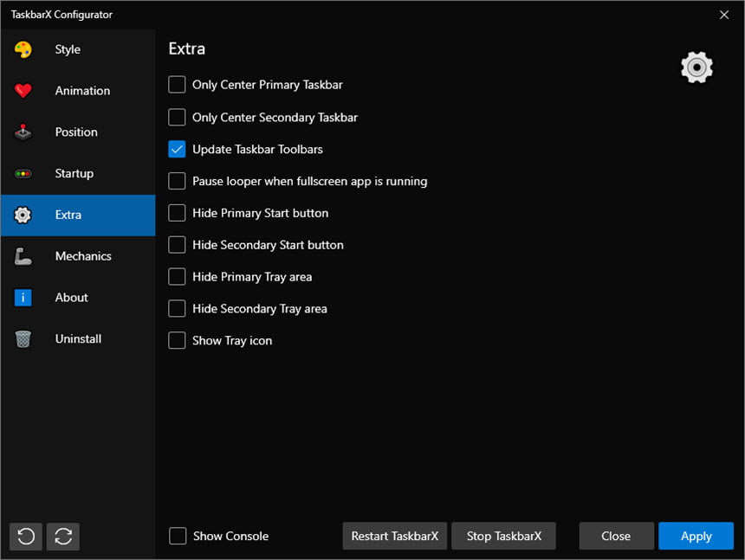Enable Only Center Primary Taskbar

(177, 85)
